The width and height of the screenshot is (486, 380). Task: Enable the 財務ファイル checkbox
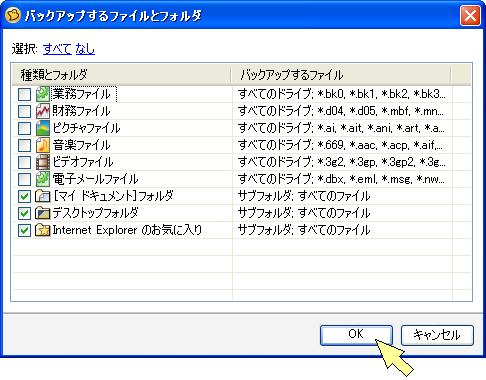[24, 112]
